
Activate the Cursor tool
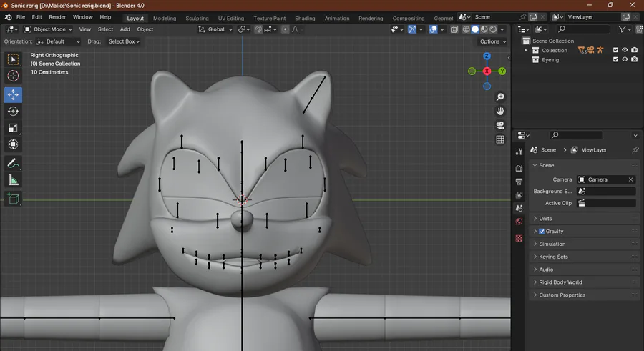click(x=13, y=76)
